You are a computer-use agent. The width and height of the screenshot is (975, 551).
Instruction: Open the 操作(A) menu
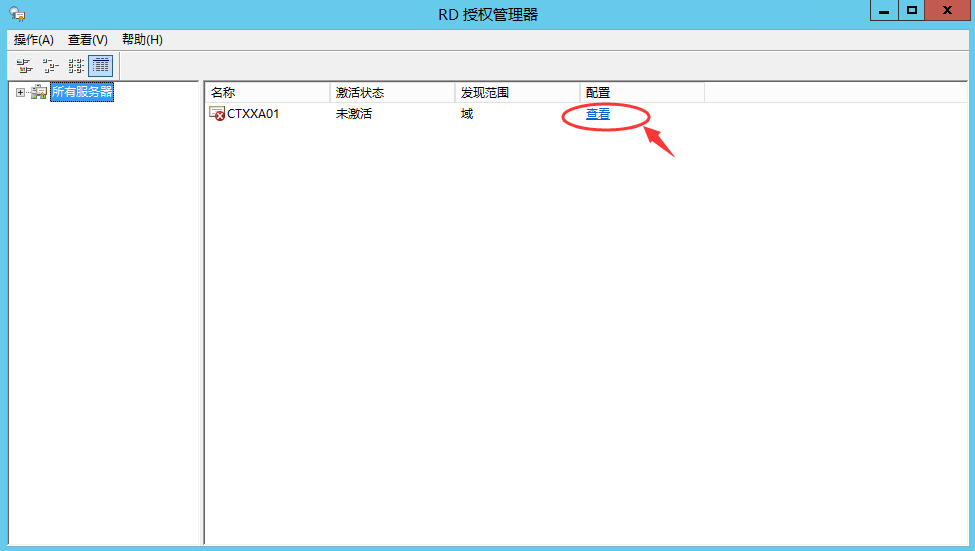tap(34, 40)
